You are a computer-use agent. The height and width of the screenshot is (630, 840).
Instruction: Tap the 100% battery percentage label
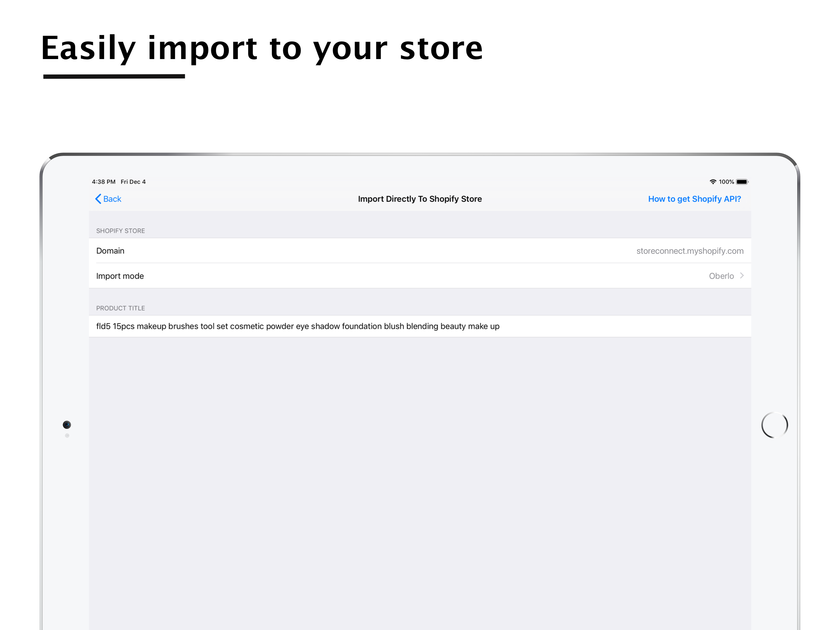pyautogui.click(x=727, y=181)
